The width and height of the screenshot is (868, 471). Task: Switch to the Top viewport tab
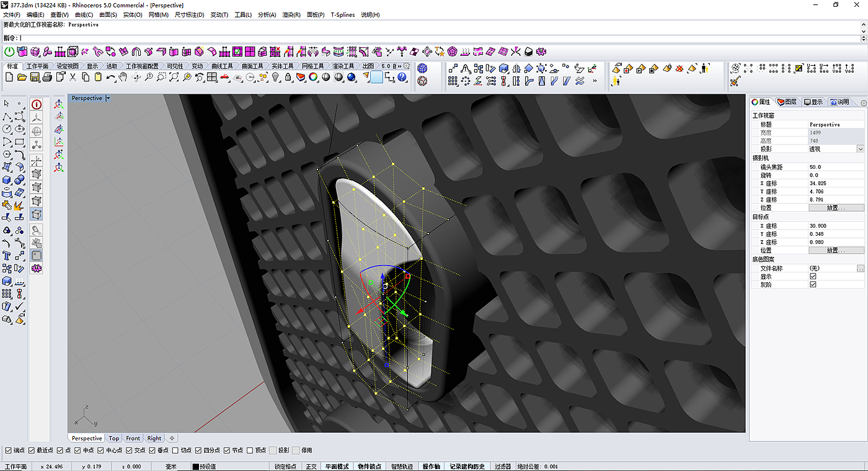pos(114,438)
